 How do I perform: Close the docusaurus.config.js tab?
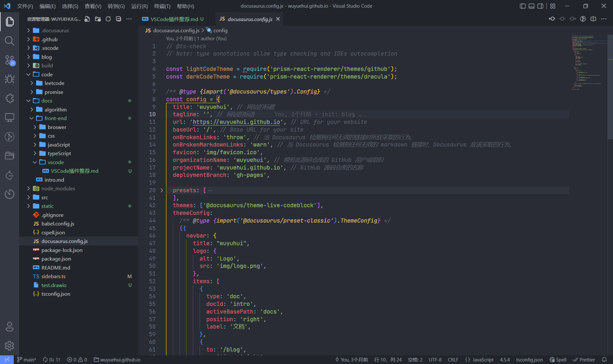(278, 19)
